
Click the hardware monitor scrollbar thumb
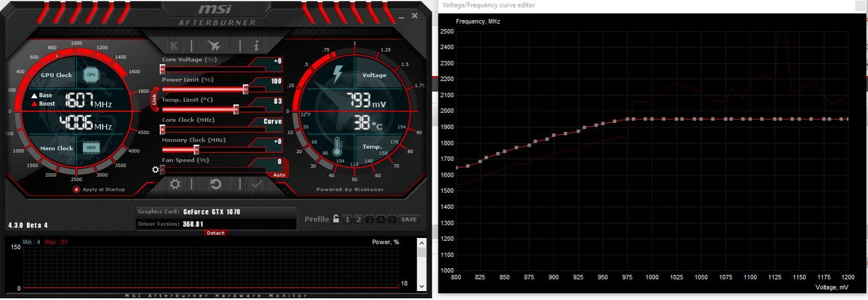(x=422, y=253)
